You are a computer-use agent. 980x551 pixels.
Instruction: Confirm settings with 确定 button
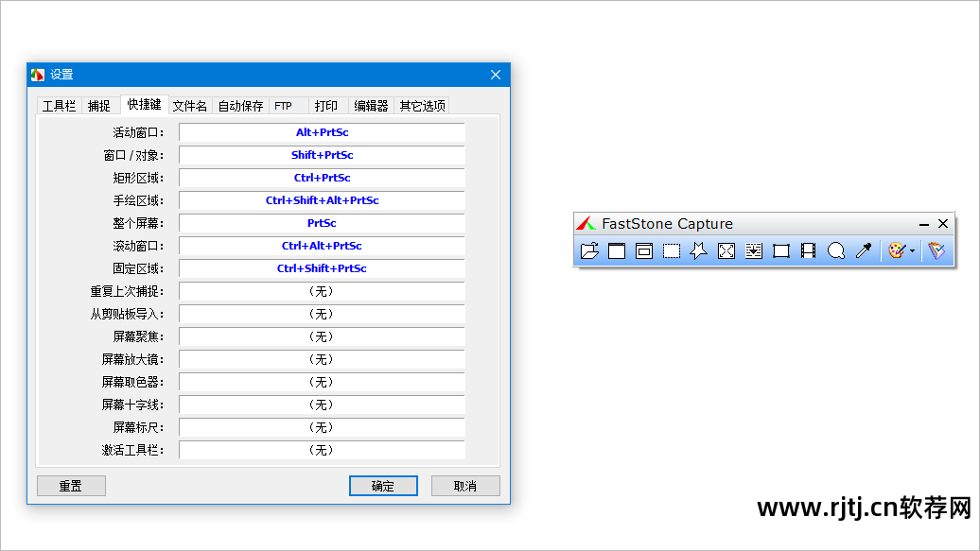point(383,486)
